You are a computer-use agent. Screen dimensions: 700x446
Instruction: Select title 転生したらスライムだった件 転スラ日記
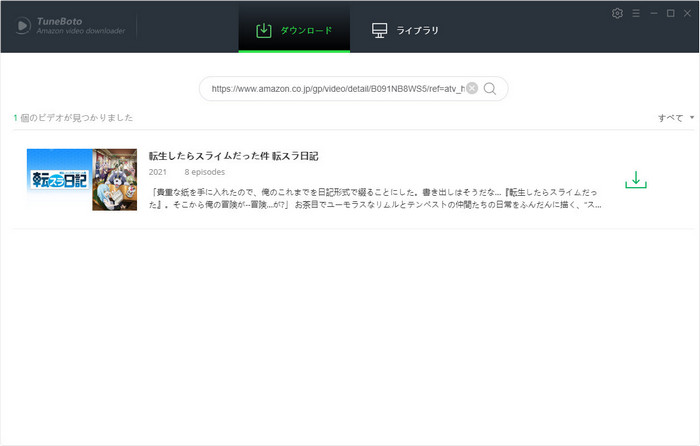(x=233, y=156)
